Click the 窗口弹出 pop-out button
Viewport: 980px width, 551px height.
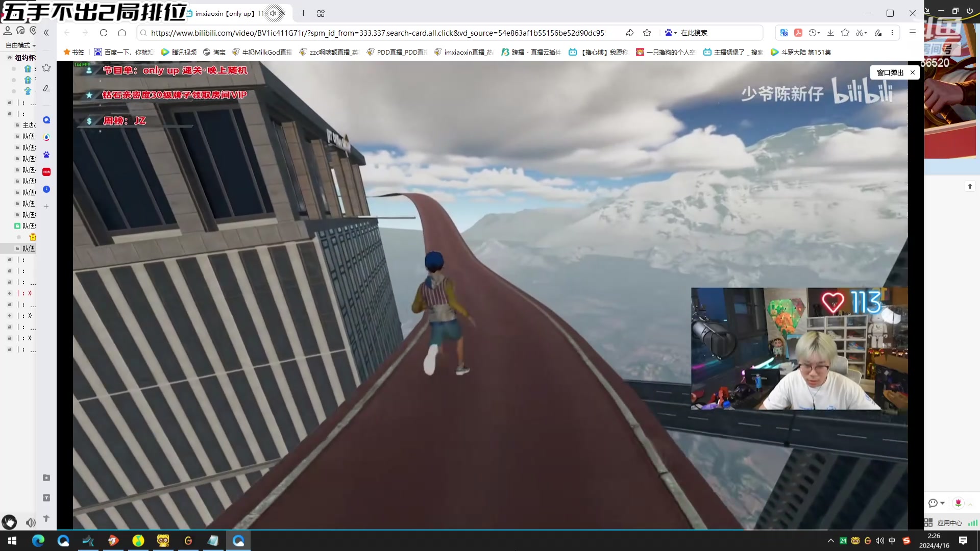pos(890,72)
